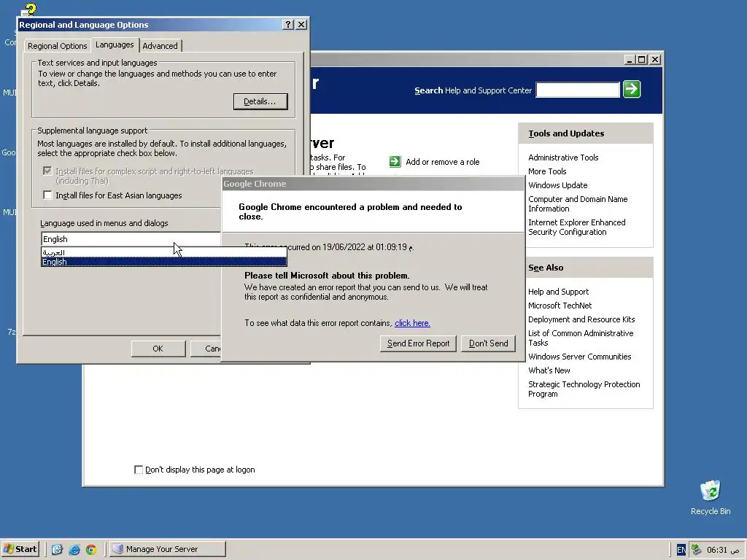
Task: Open Strategic Technology Protection Program link
Action: (584, 389)
